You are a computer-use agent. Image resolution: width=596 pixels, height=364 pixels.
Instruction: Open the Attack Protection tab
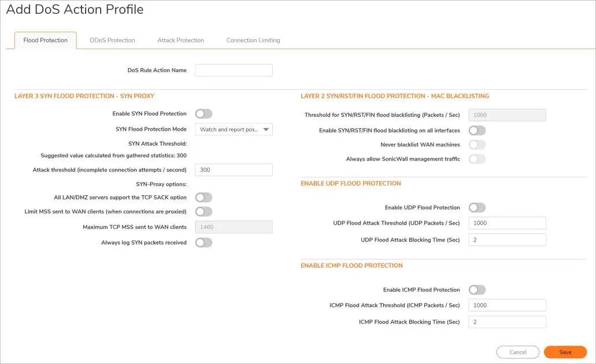pyautogui.click(x=180, y=40)
